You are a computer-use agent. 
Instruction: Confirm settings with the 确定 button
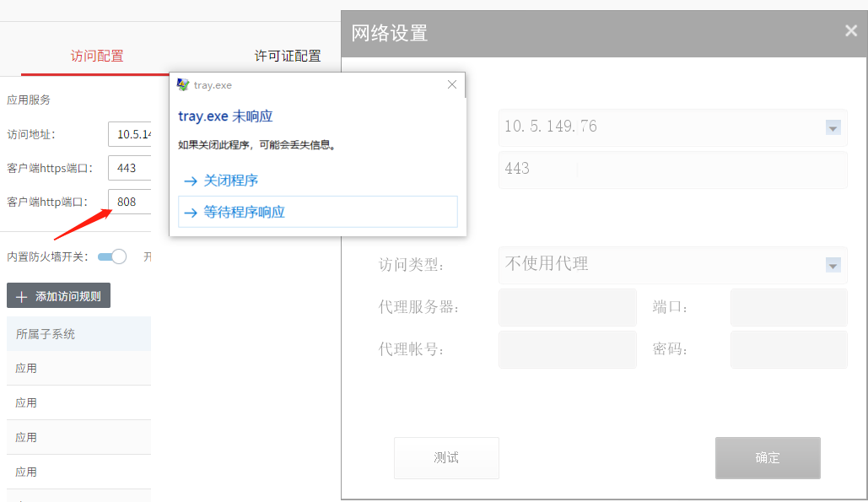click(x=767, y=457)
